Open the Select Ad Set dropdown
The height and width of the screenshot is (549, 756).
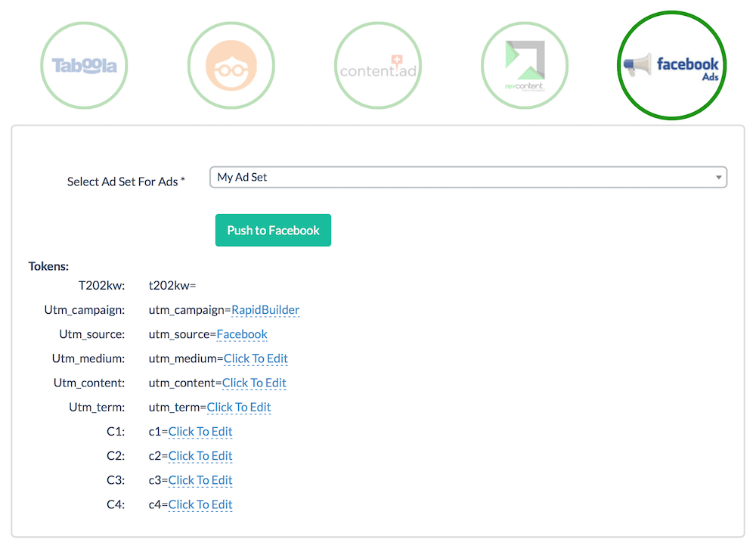pyautogui.click(x=468, y=178)
